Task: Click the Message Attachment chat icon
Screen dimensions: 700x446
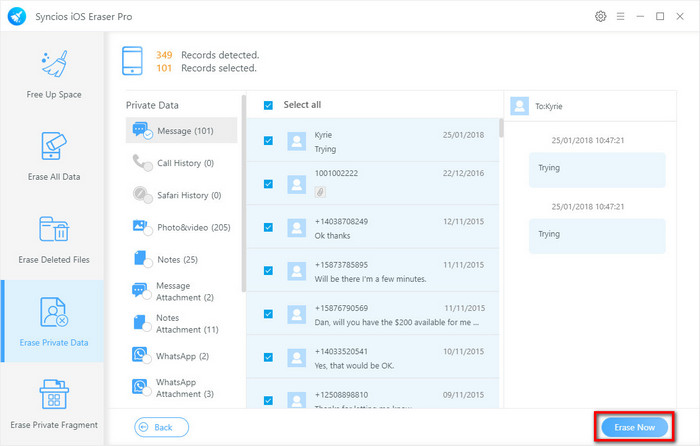Action: pyautogui.click(x=141, y=291)
